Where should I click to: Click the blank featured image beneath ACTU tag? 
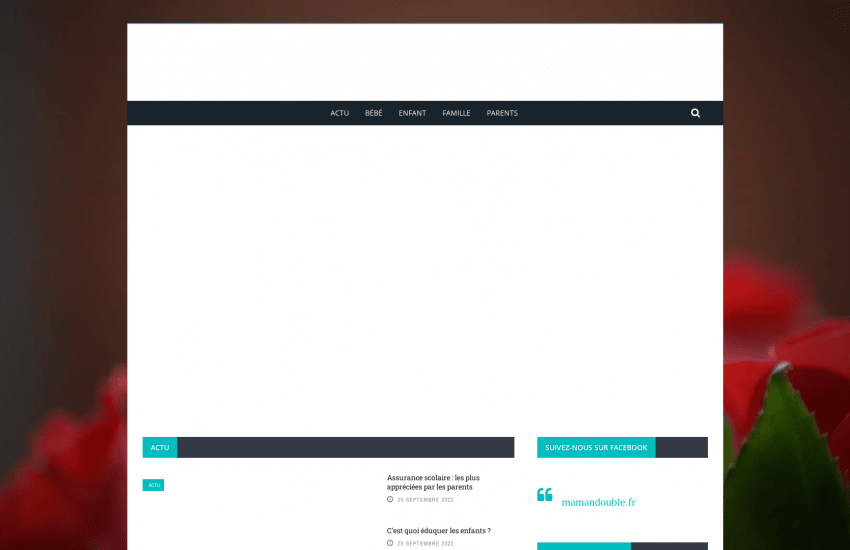[257, 515]
